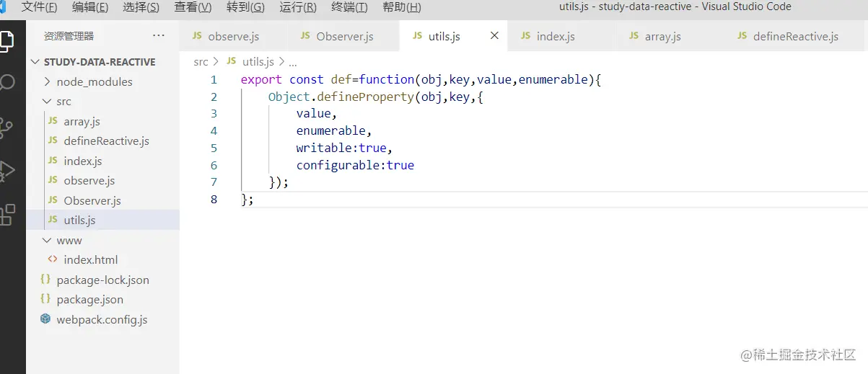Click the 'export' keyword on line 1
This screenshot has height=374, width=868.
[261, 80]
